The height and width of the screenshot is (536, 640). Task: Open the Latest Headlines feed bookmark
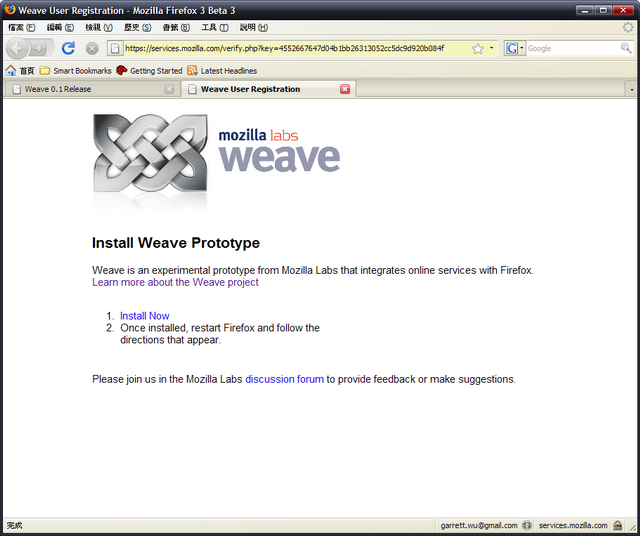coord(222,71)
